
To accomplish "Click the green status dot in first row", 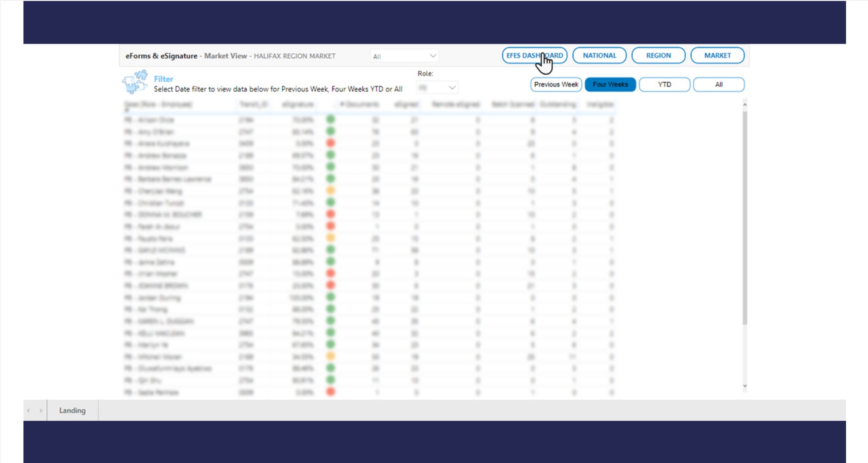I will coord(330,120).
